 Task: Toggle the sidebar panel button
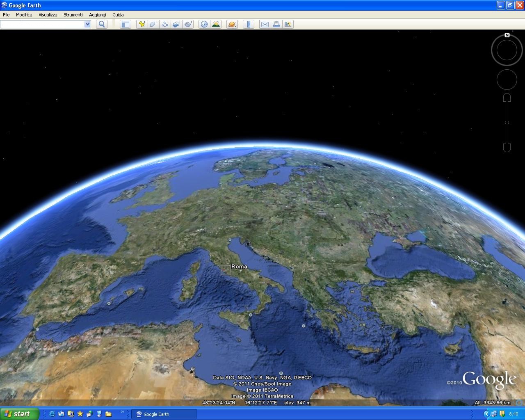point(125,24)
